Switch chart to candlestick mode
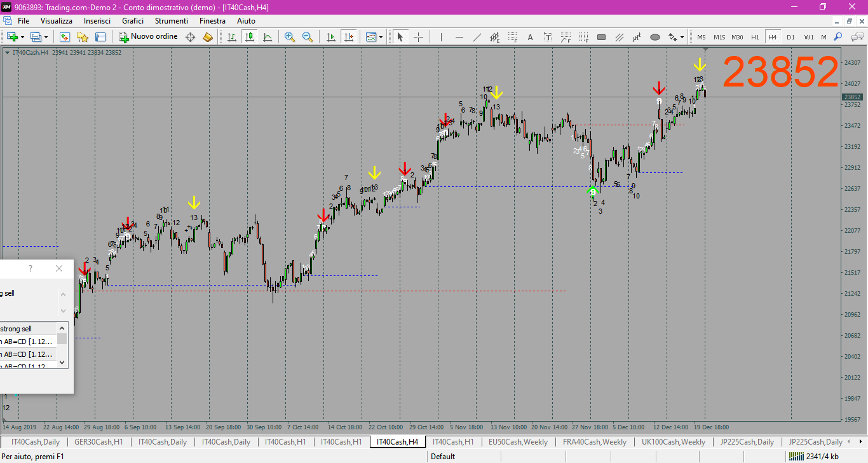 pyautogui.click(x=250, y=37)
